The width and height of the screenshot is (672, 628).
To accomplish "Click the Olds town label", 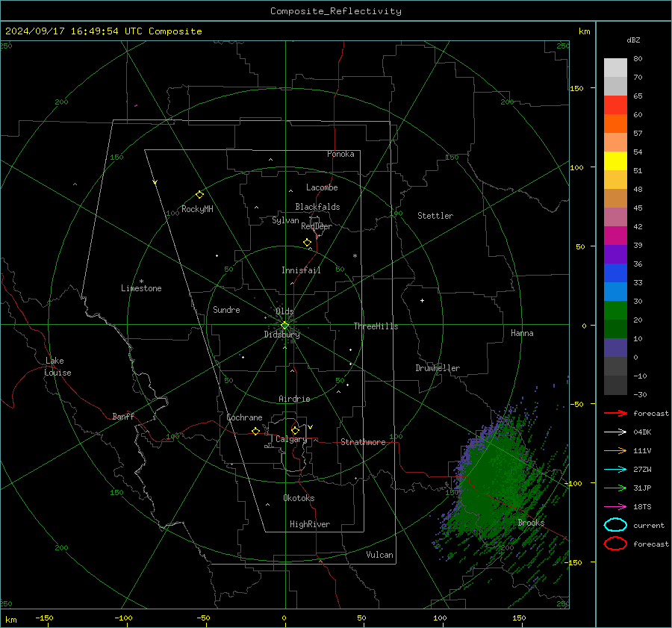I will click(284, 311).
